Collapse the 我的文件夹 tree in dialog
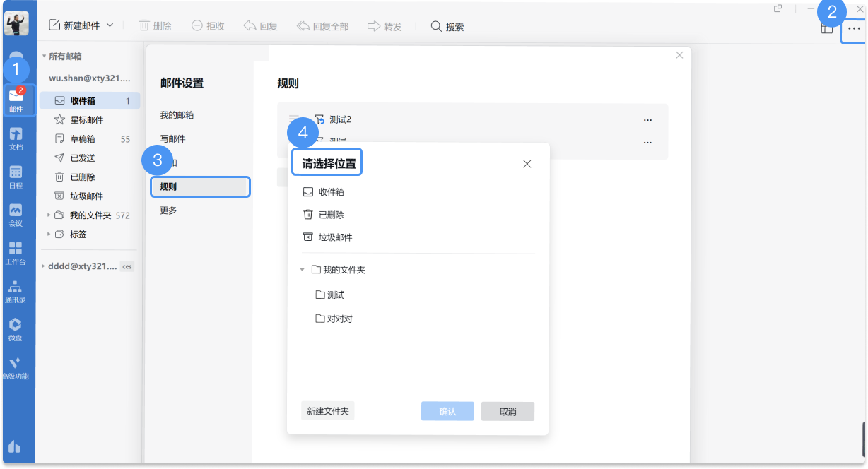The height and width of the screenshot is (469, 868). (303, 270)
